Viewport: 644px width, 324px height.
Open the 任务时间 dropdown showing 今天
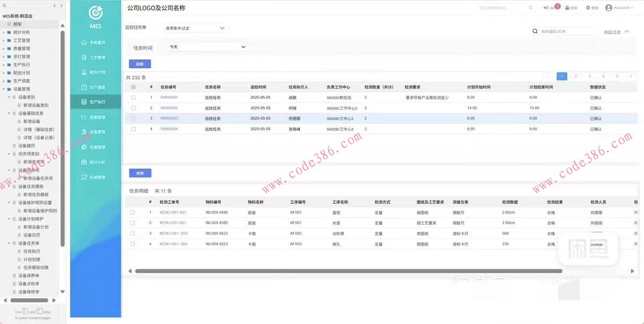tap(206, 47)
